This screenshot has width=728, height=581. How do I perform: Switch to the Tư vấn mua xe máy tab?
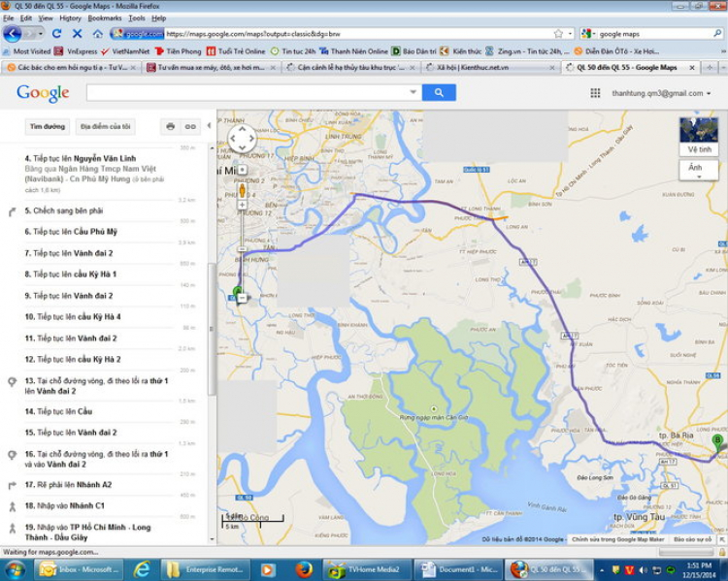[211, 67]
